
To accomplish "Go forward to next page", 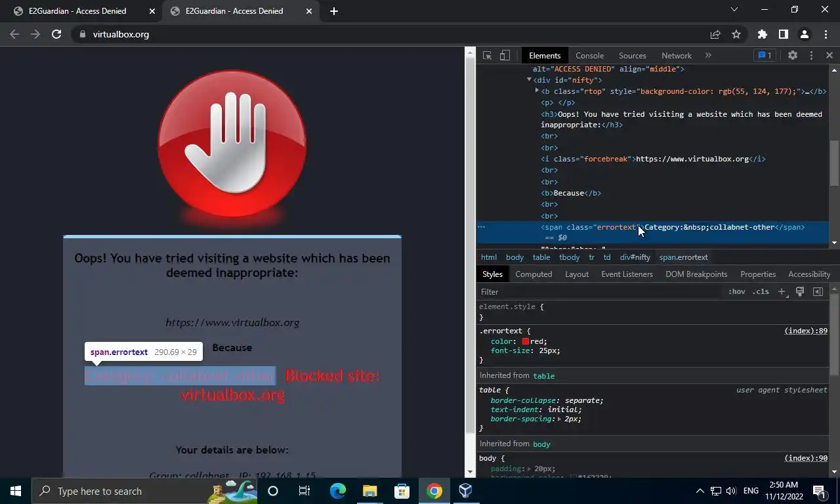I will (35, 34).
